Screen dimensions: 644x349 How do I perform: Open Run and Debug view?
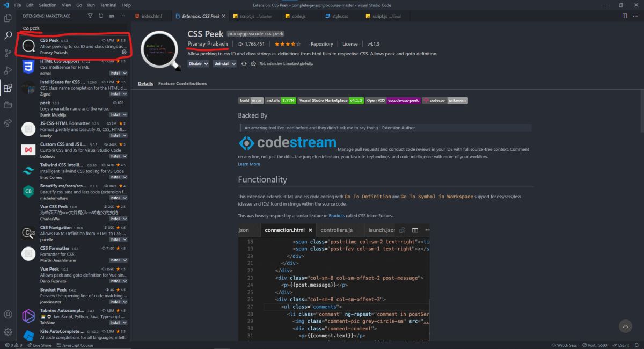[8, 70]
